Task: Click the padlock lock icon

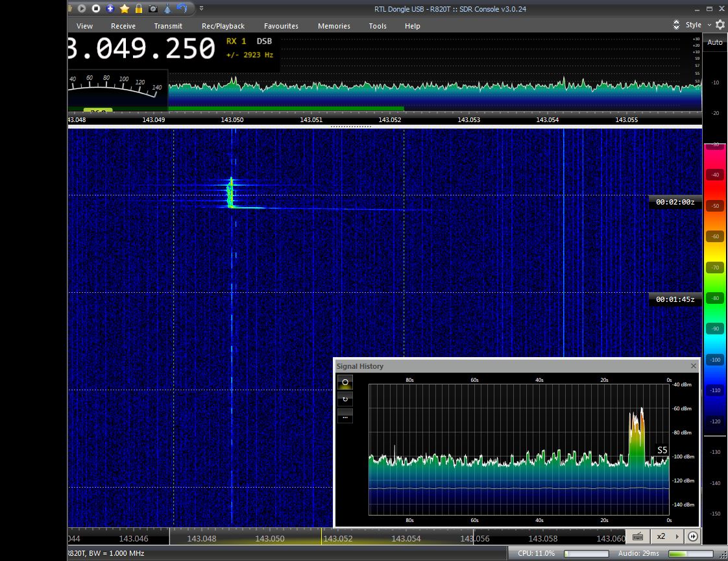Action: click(x=138, y=8)
